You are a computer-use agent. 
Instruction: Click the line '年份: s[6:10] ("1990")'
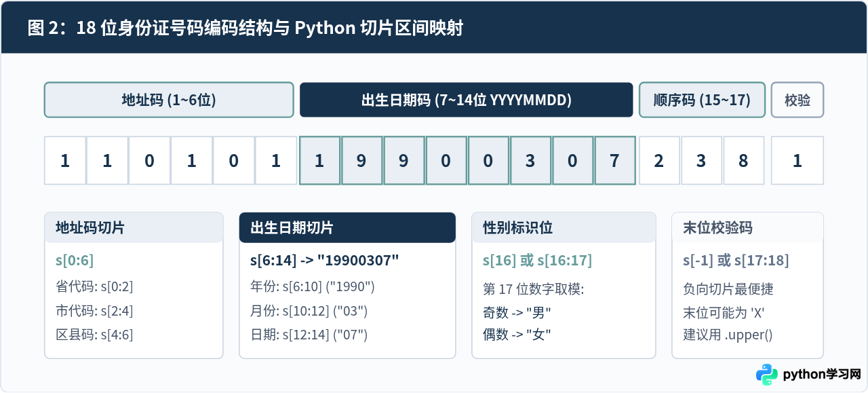(x=313, y=286)
